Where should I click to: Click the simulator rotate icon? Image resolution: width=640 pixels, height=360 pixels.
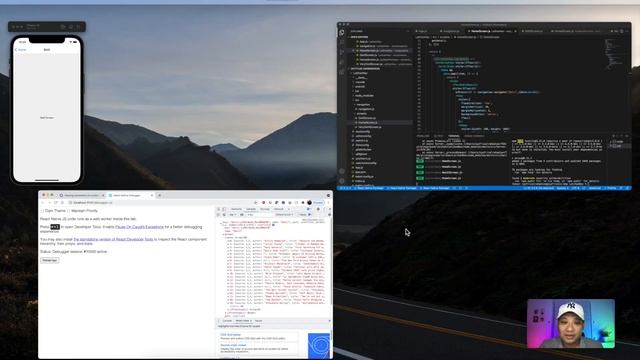pos(79,27)
